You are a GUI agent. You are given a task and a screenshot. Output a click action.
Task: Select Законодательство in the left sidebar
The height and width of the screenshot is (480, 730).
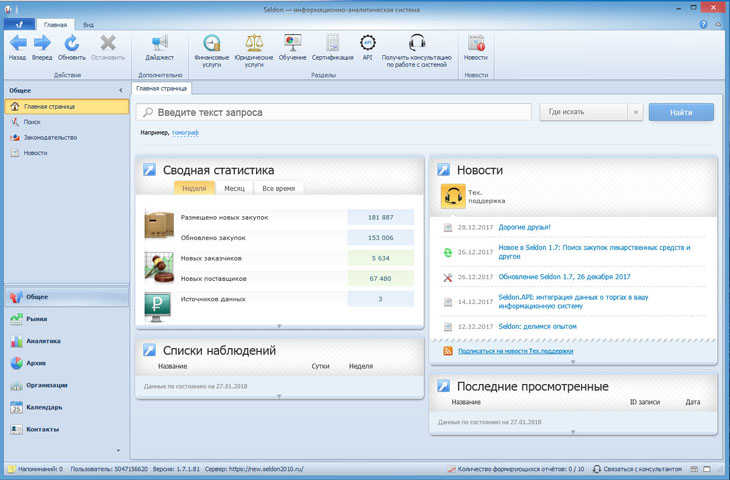coord(50,138)
